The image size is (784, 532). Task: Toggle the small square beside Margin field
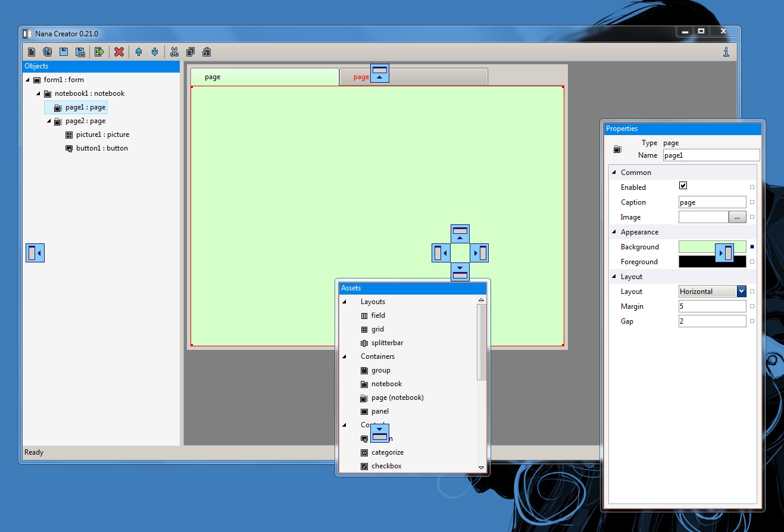(x=752, y=306)
